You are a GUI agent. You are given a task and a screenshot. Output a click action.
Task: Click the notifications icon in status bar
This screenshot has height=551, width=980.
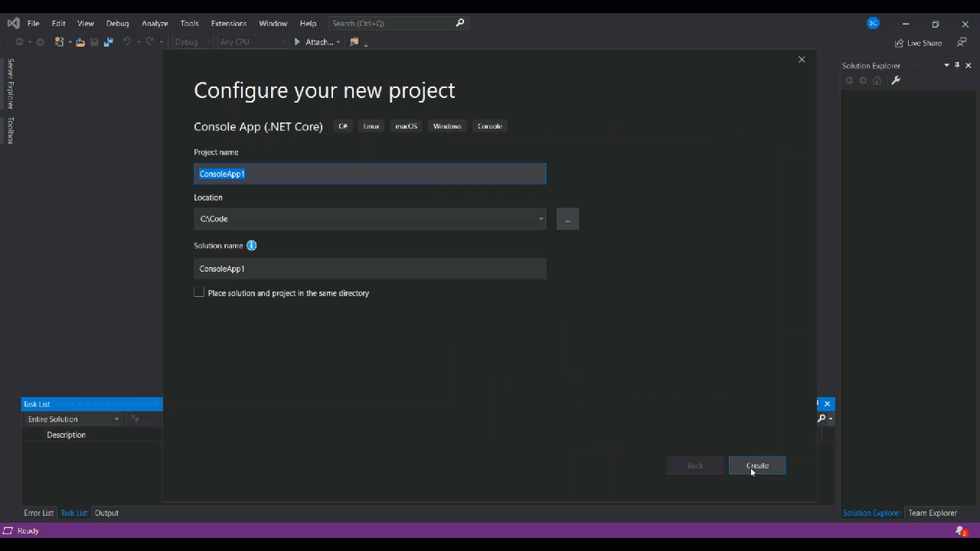(962, 531)
